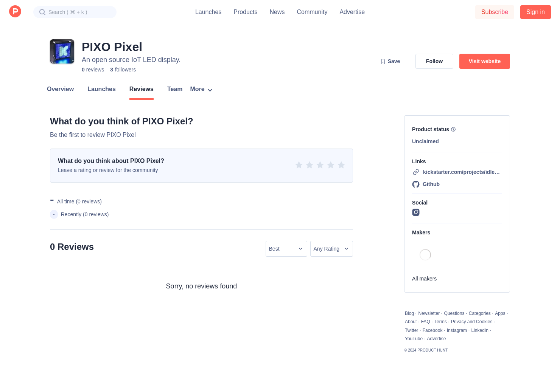Click the Product Hunt logo
560x392 pixels.
[15, 11]
